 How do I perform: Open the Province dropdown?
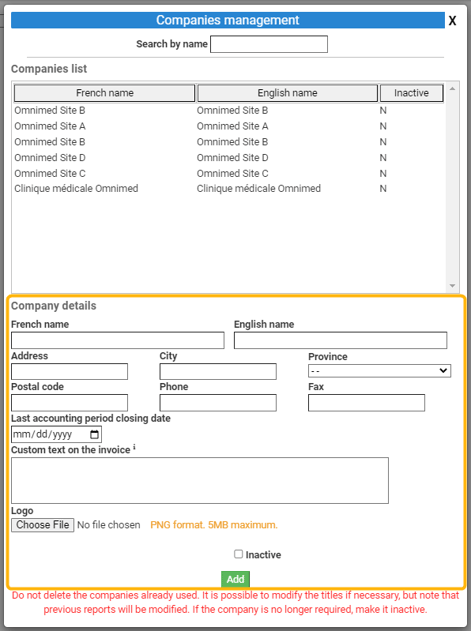[x=379, y=371]
